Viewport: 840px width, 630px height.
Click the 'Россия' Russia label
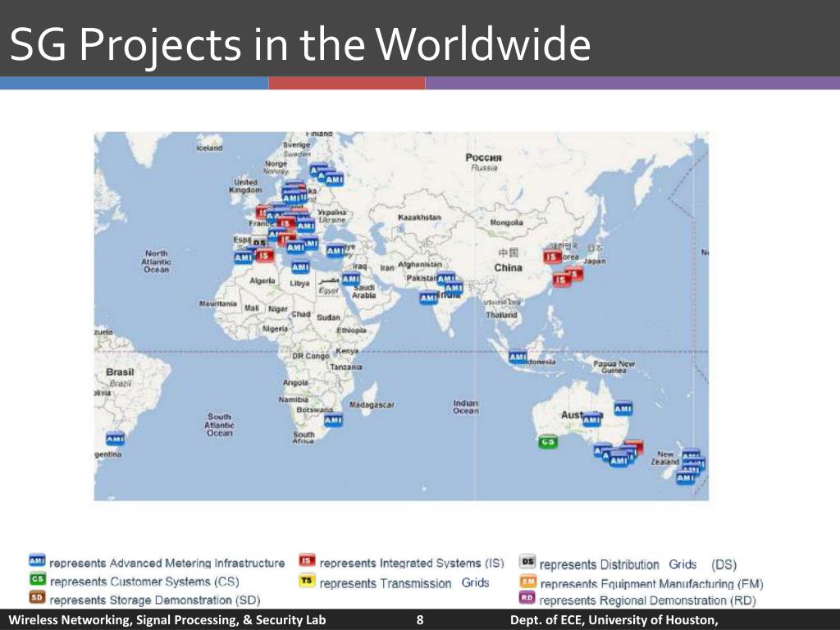click(x=484, y=157)
